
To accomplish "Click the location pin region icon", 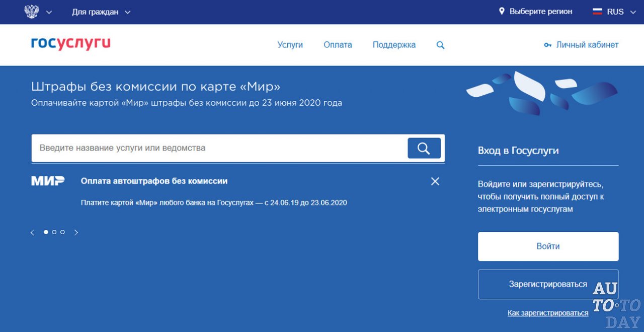I will [502, 12].
